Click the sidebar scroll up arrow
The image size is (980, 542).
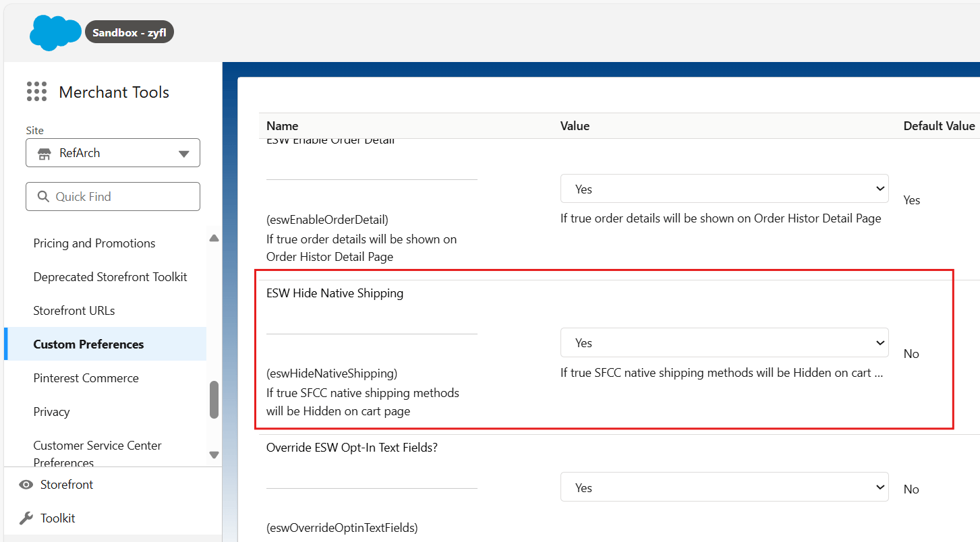[214, 238]
